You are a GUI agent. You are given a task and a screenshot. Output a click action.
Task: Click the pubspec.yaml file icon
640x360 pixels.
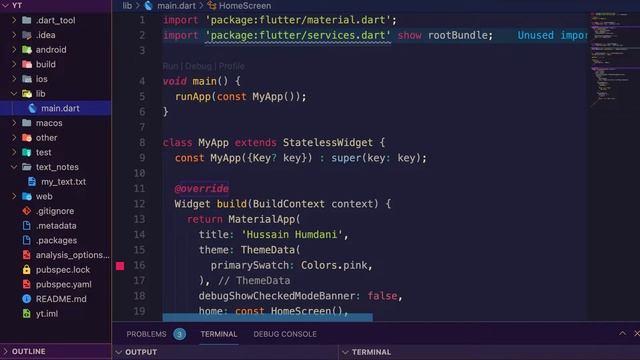[27, 284]
